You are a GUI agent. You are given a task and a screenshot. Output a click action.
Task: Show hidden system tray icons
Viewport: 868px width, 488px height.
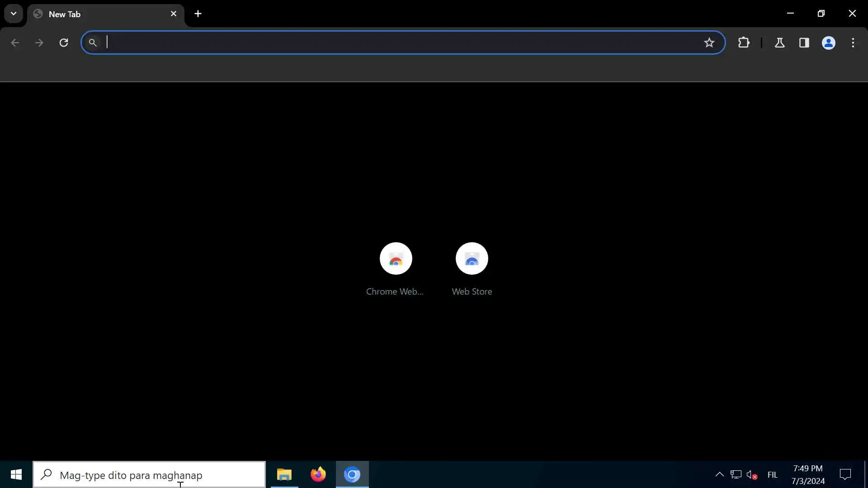(x=719, y=474)
